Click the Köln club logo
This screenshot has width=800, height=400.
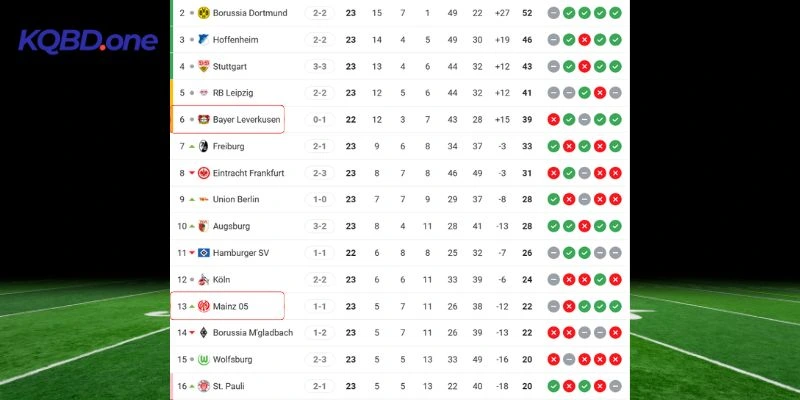click(203, 280)
